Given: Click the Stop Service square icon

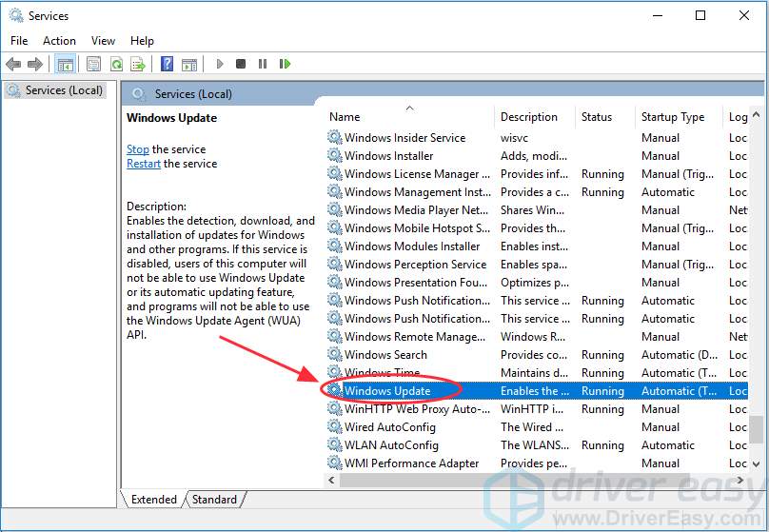Looking at the screenshot, I should 241,64.
